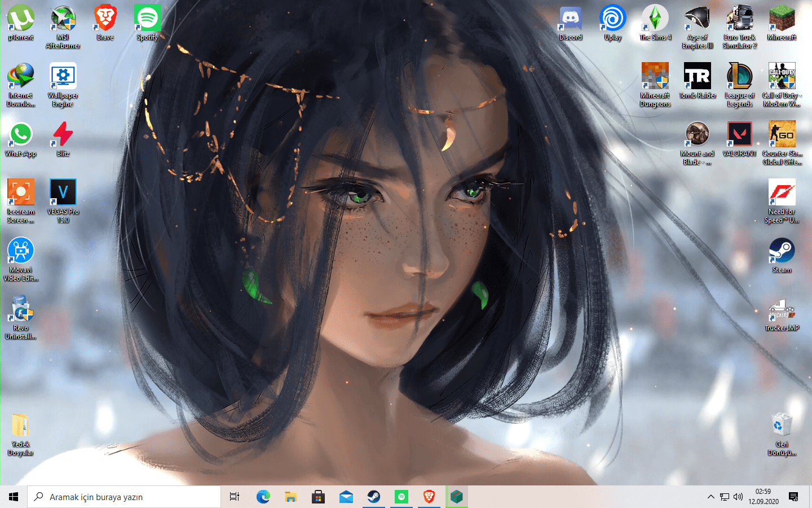Open Microsoft Edge from the taskbar
Image resolution: width=812 pixels, height=508 pixels.
coord(263,497)
